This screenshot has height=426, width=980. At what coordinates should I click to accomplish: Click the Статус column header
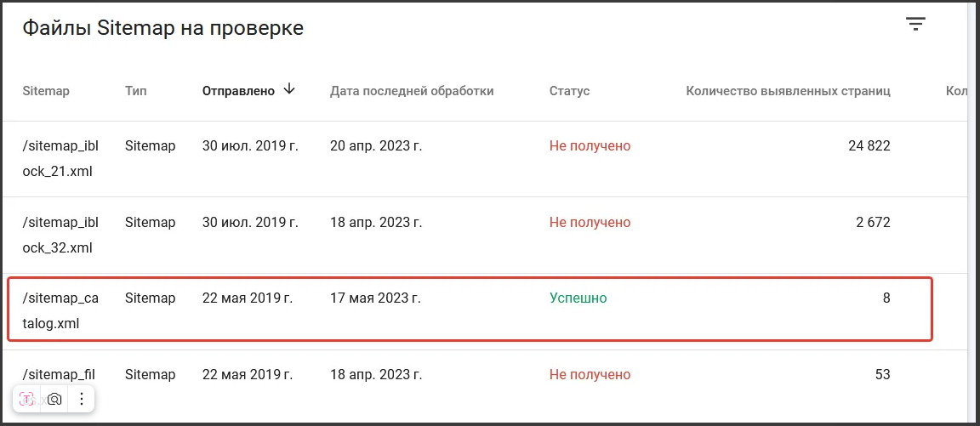569,91
